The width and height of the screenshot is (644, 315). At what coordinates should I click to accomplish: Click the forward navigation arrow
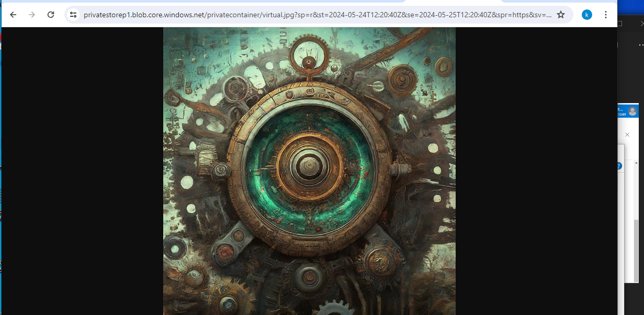32,15
